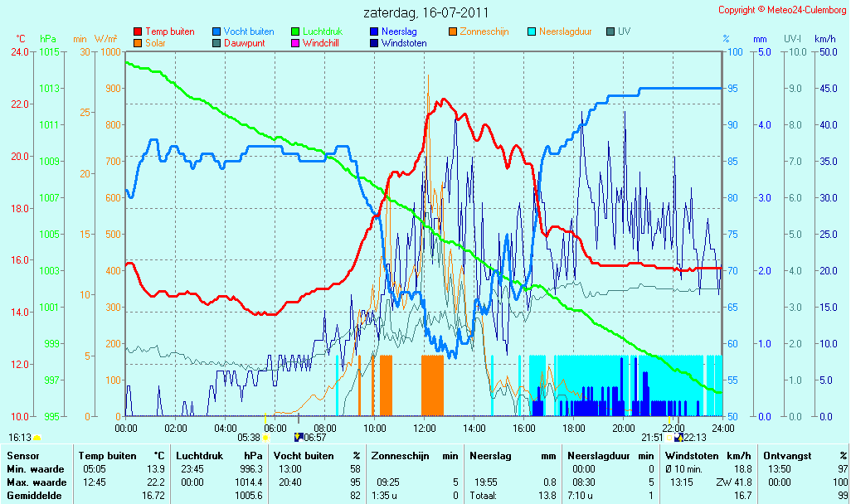Click the Copyright Meteo24-Culemborg text
Image resolution: width=851 pixels, height=504 pixels.
click(782, 10)
